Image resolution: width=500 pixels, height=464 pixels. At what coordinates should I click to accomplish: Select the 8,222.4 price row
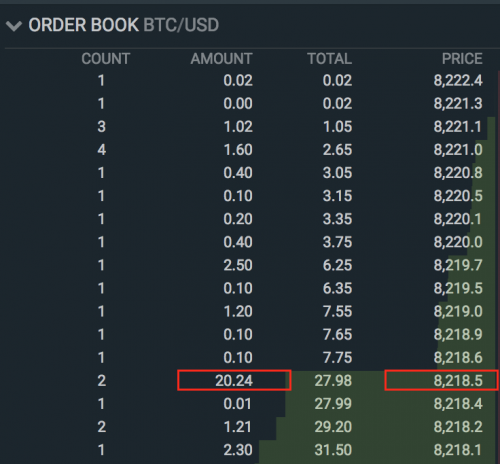[458, 80]
